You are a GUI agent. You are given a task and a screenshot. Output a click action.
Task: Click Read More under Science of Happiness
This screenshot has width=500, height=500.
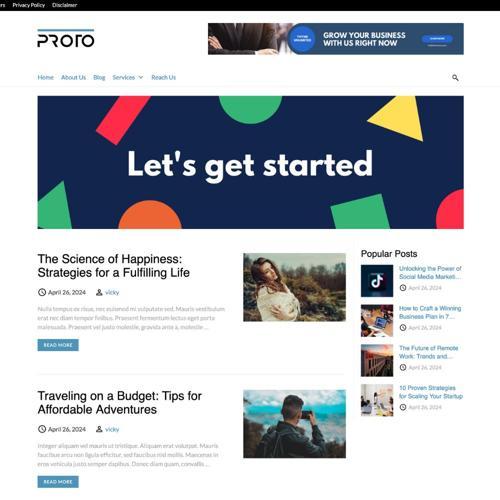[58, 345]
